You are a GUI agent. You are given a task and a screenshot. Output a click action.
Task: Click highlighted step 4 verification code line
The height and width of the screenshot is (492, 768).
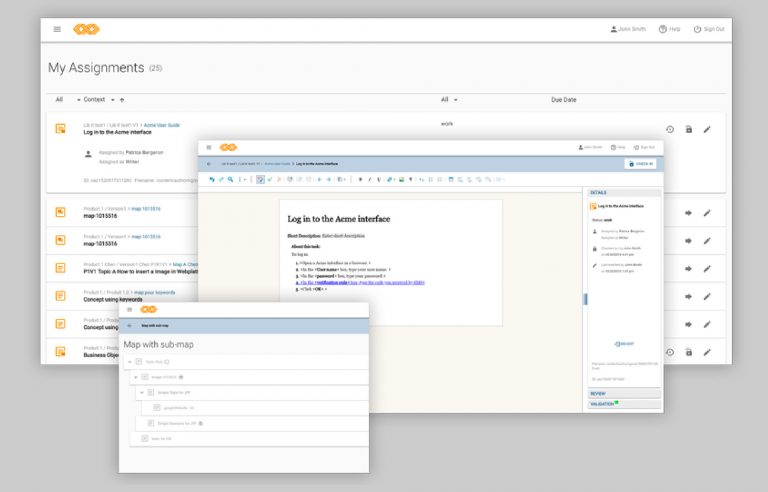click(360, 283)
